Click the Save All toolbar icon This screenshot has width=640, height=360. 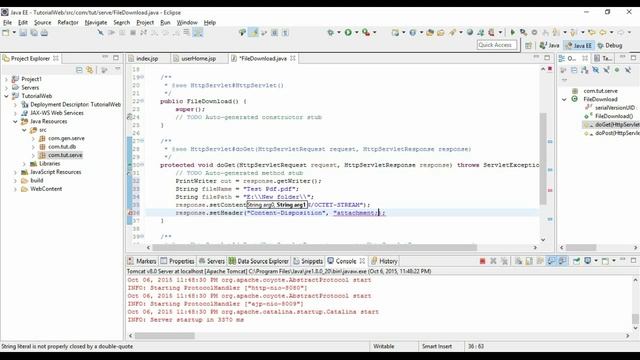(33, 33)
